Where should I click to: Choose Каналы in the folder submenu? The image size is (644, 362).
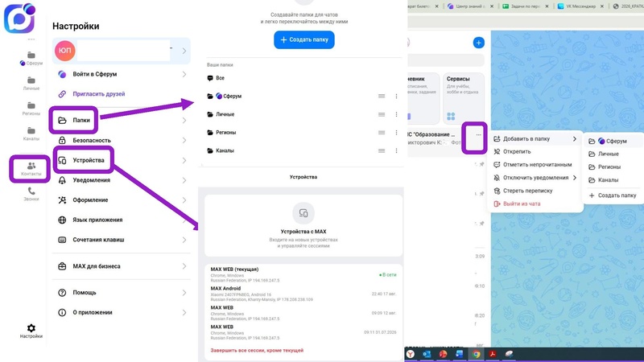pyautogui.click(x=612, y=180)
